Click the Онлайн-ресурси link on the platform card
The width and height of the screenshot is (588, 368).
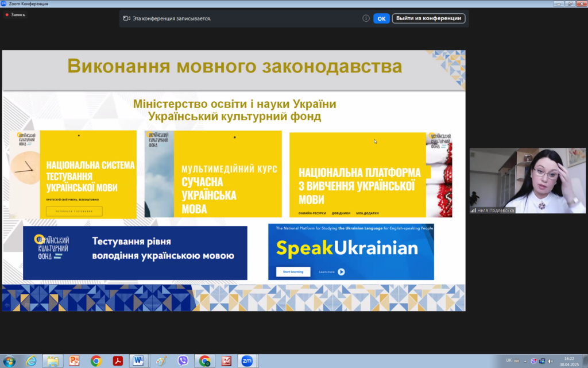click(x=312, y=213)
